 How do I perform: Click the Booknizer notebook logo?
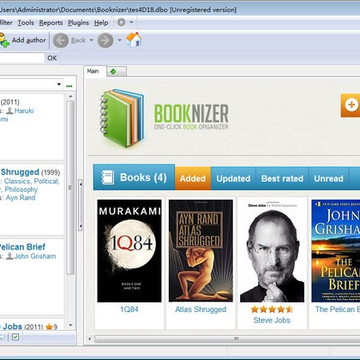122,118
